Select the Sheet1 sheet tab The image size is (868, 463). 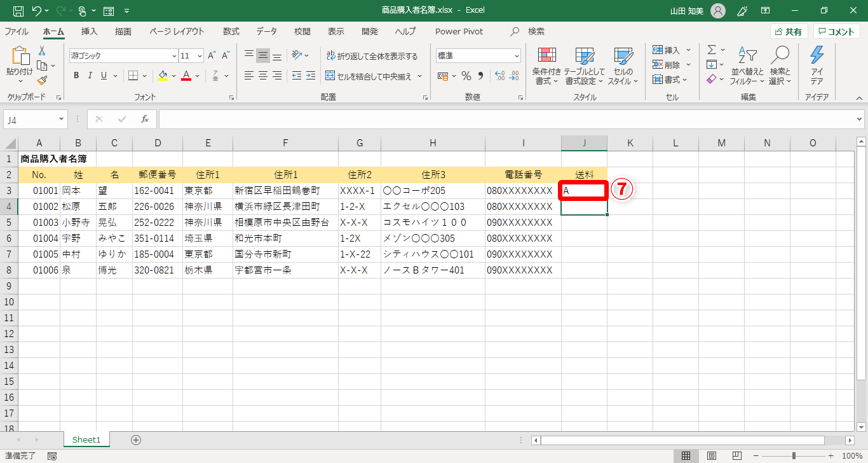[87, 439]
